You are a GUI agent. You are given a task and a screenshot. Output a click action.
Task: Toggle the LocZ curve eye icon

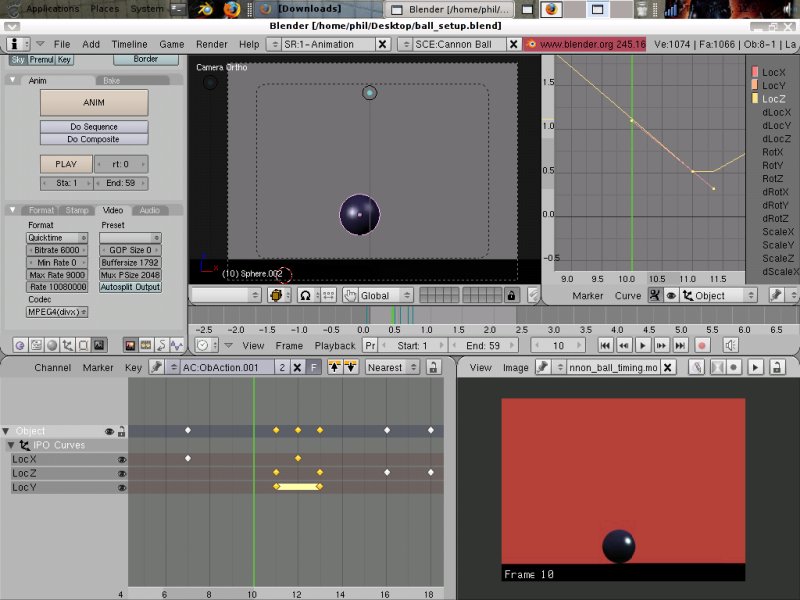(121, 474)
